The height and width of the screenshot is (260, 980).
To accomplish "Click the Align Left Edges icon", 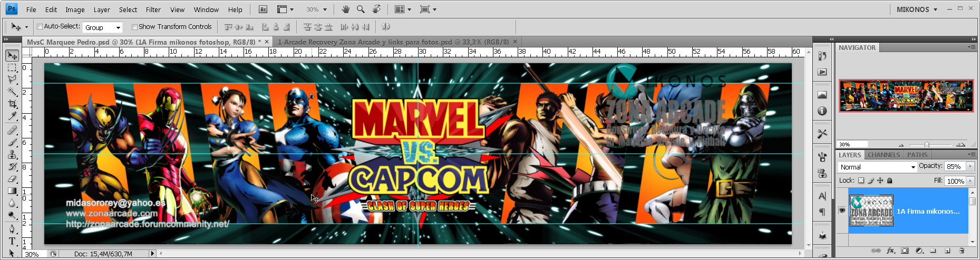I will pos(265,27).
